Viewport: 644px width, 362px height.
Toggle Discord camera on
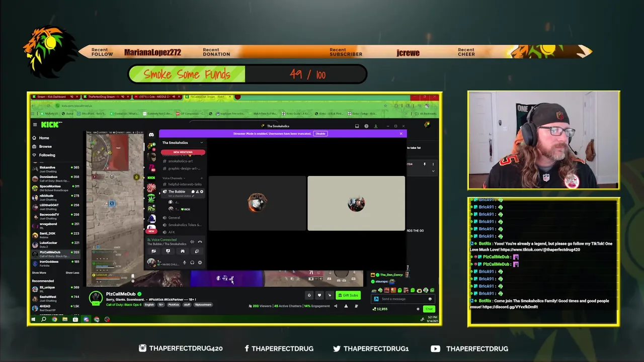point(153,251)
